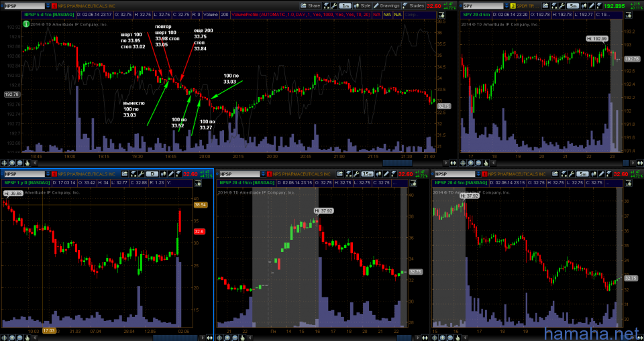Image resolution: width=644 pixels, height=341 pixels.
Task: Click 17.03 date marker on daily chart axis
Action: [49, 331]
